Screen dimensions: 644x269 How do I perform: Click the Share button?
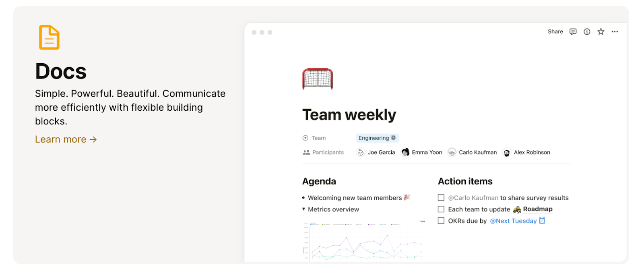pos(555,31)
